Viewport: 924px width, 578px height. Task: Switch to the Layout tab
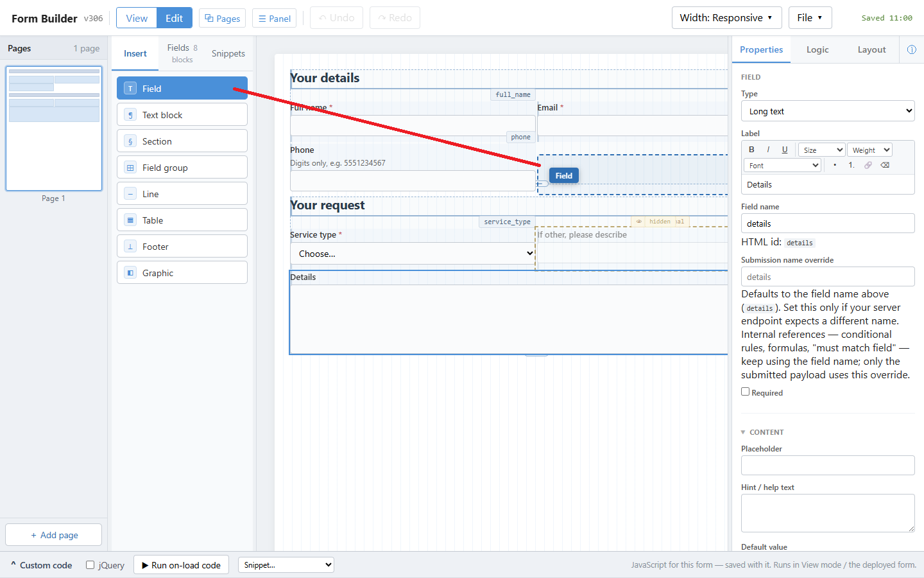pos(871,49)
